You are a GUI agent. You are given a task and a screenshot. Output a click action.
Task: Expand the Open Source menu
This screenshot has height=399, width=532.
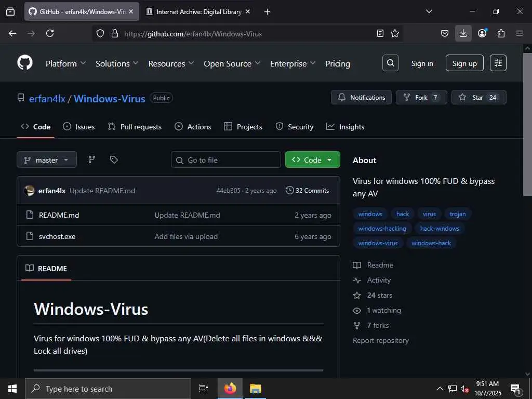click(232, 63)
